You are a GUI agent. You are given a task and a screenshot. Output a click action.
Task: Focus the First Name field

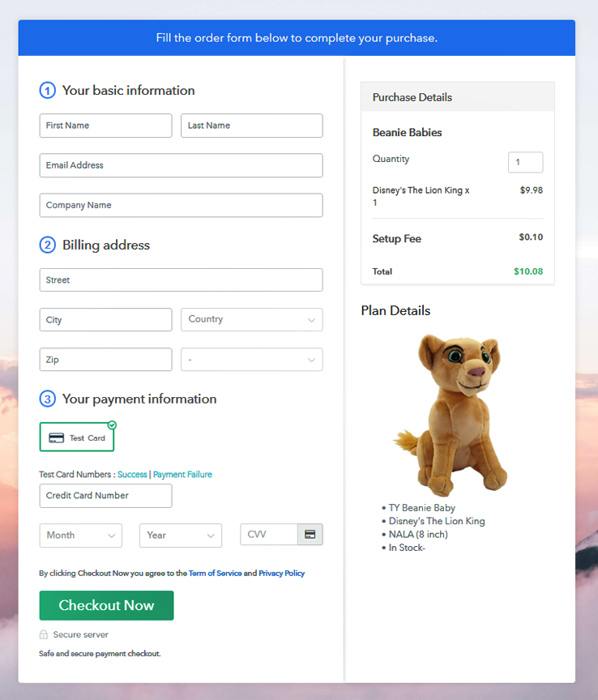105,126
